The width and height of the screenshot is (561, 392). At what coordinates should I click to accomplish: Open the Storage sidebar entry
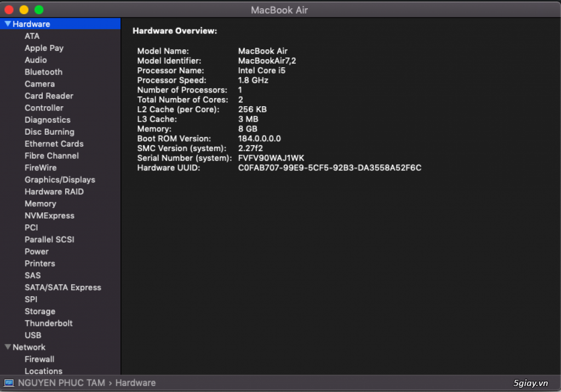[39, 311]
